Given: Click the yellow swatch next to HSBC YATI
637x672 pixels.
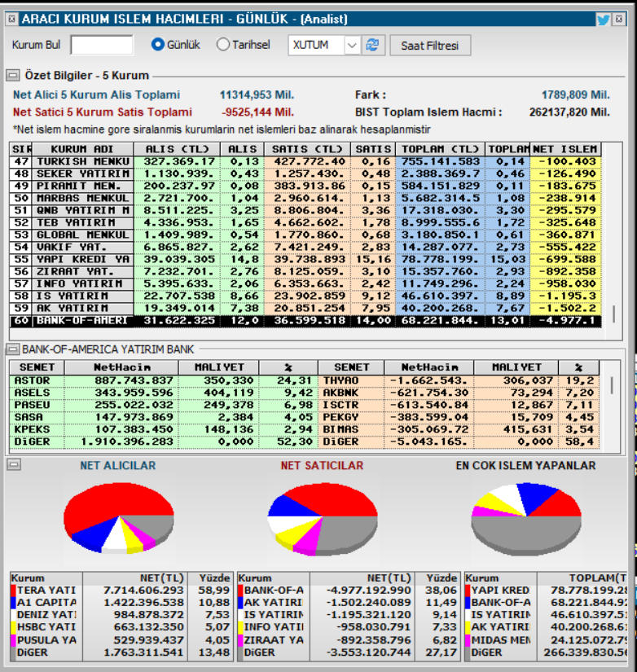Looking at the screenshot, I should pyautogui.click(x=13, y=627).
